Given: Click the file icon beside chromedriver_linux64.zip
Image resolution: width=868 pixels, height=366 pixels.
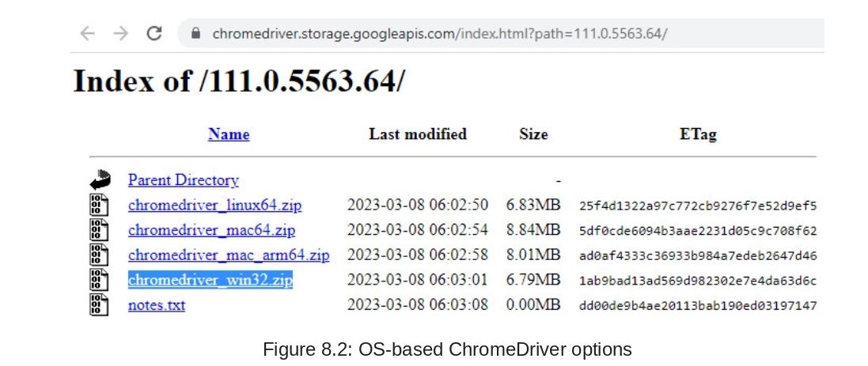Looking at the screenshot, I should [99, 205].
